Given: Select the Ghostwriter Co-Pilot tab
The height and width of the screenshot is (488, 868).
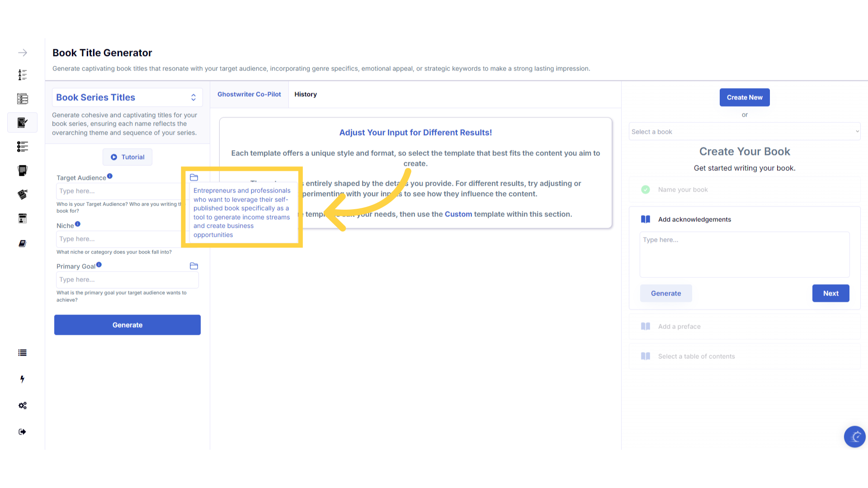Looking at the screenshot, I should point(249,94).
